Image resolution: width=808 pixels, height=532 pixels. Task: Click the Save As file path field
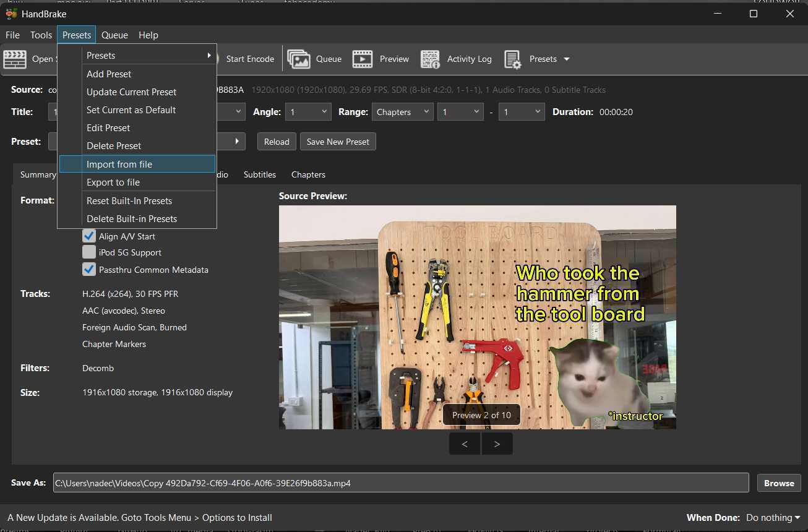click(x=401, y=483)
